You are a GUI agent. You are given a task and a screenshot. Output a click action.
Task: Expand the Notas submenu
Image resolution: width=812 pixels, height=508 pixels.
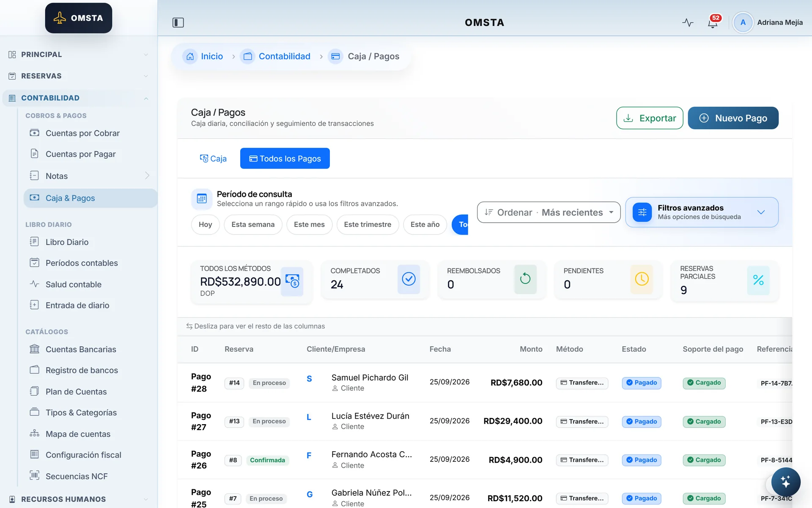pyautogui.click(x=90, y=176)
